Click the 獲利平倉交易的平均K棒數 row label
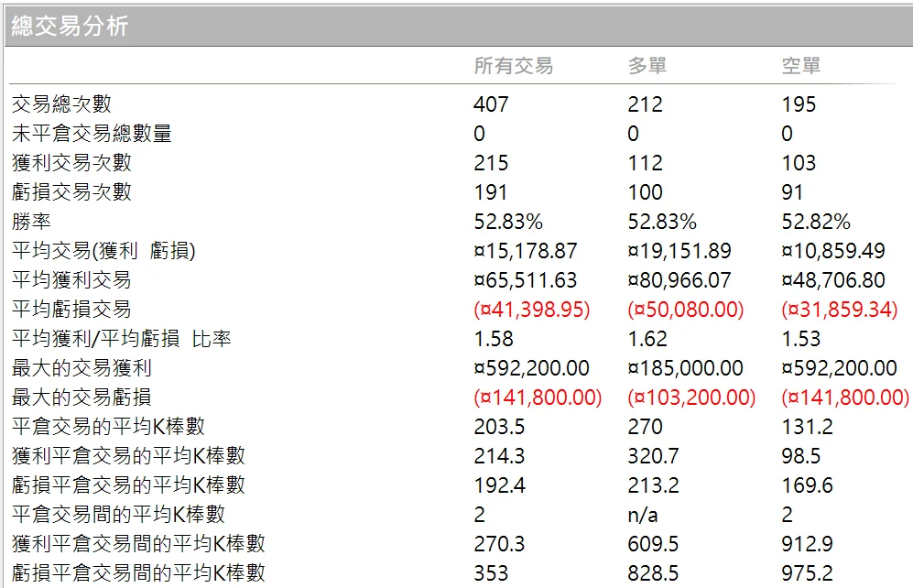 [x=129, y=456]
